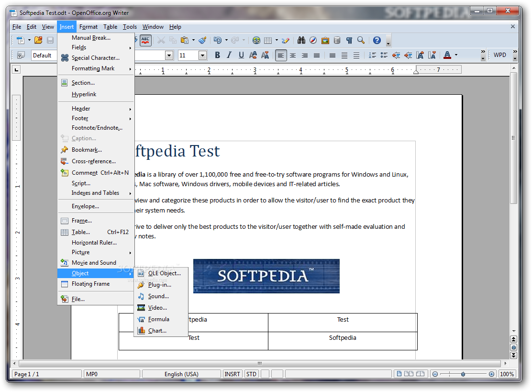Viewport: 532px width, 392px height.
Task: Choose Hyperlink from Insert menu
Action: coord(96,94)
